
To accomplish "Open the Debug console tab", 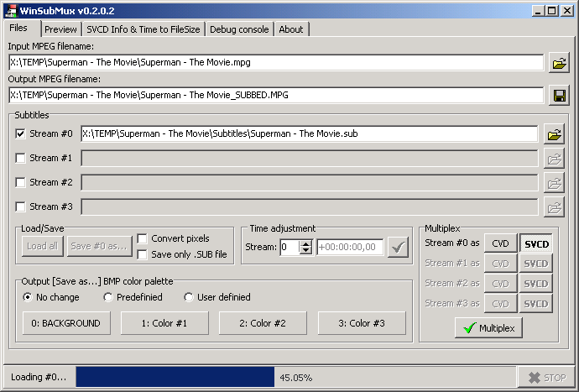I will tap(239, 29).
